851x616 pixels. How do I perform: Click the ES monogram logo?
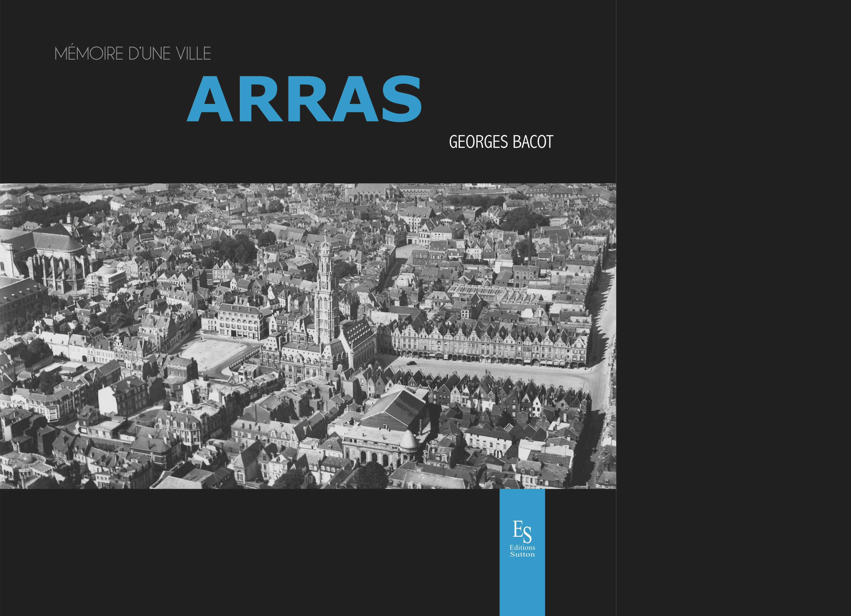point(522,532)
